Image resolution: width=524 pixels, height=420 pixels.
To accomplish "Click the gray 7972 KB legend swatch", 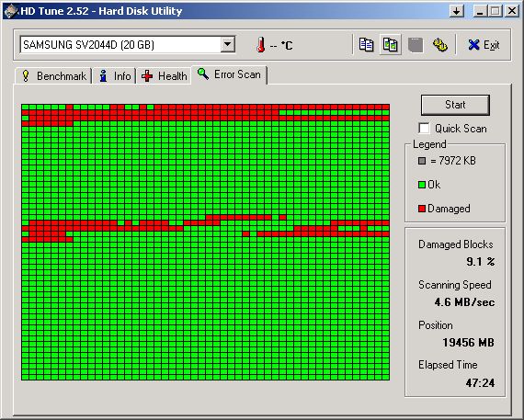I will pyautogui.click(x=422, y=161).
